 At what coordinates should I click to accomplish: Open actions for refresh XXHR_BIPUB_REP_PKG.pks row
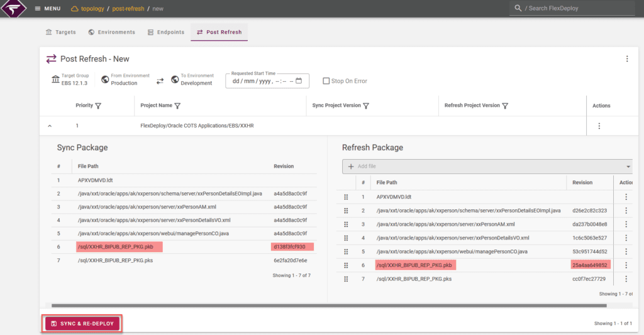click(626, 279)
